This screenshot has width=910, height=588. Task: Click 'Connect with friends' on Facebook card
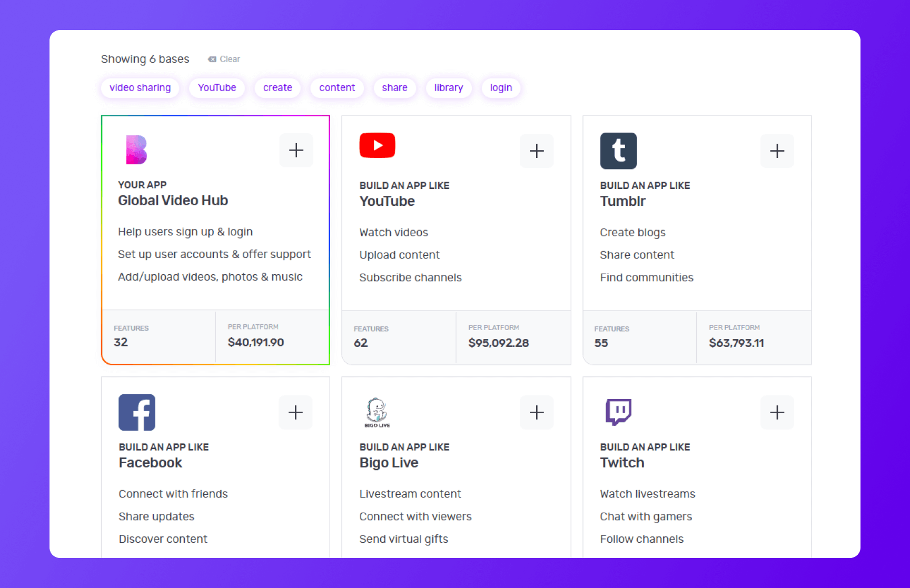(x=173, y=494)
